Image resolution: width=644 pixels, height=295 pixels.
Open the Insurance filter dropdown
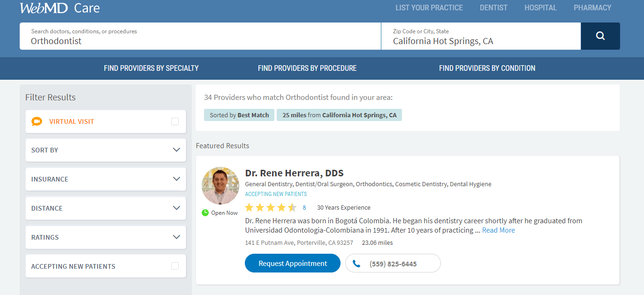click(177, 179)
